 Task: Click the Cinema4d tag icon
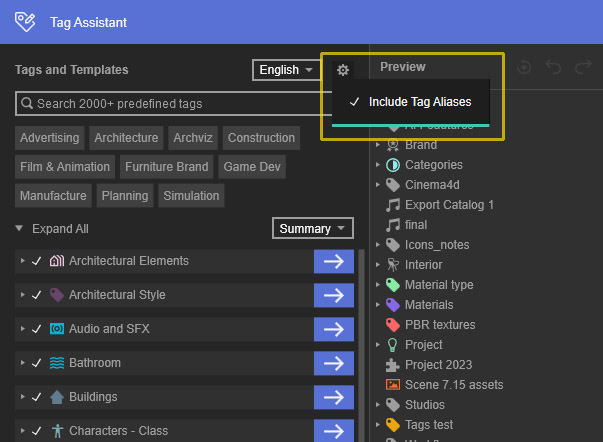coord(393,185)
